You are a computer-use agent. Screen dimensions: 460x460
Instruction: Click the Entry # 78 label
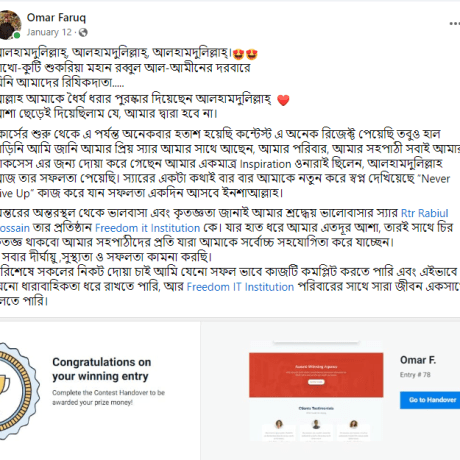coord(415,375)
